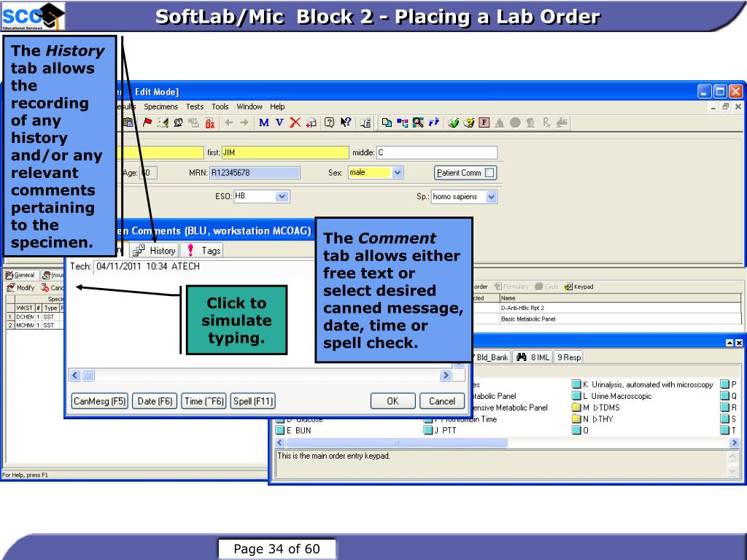The width and height of the screenshot is (747, 560).
Task: Click the binoculars search toolbar icon
Action: point(418,122)
